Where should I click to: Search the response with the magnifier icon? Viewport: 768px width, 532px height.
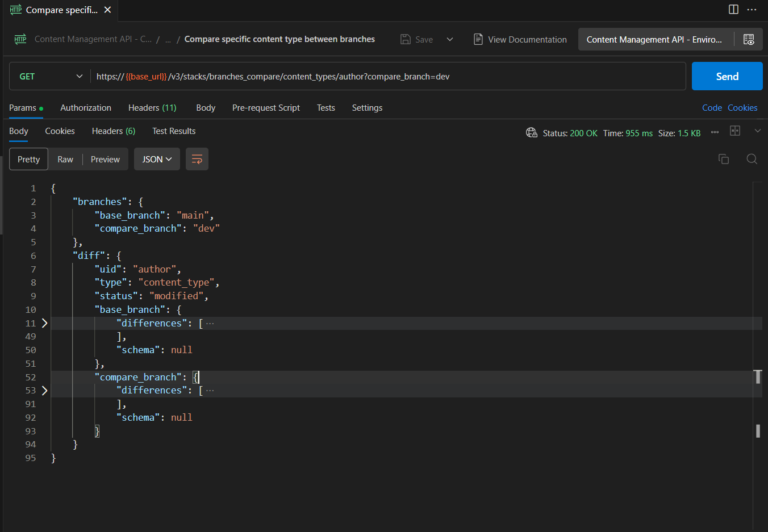752,159
